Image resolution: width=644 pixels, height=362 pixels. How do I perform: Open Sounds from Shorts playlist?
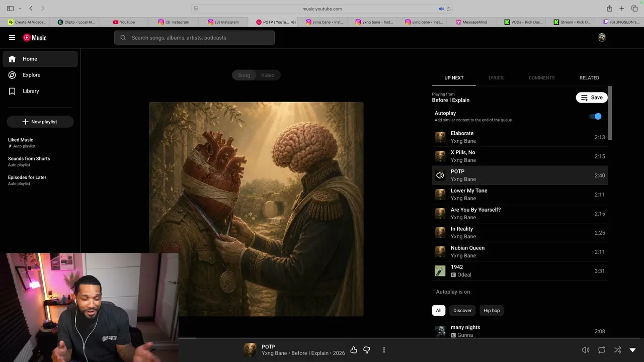[x=40, y=161]
